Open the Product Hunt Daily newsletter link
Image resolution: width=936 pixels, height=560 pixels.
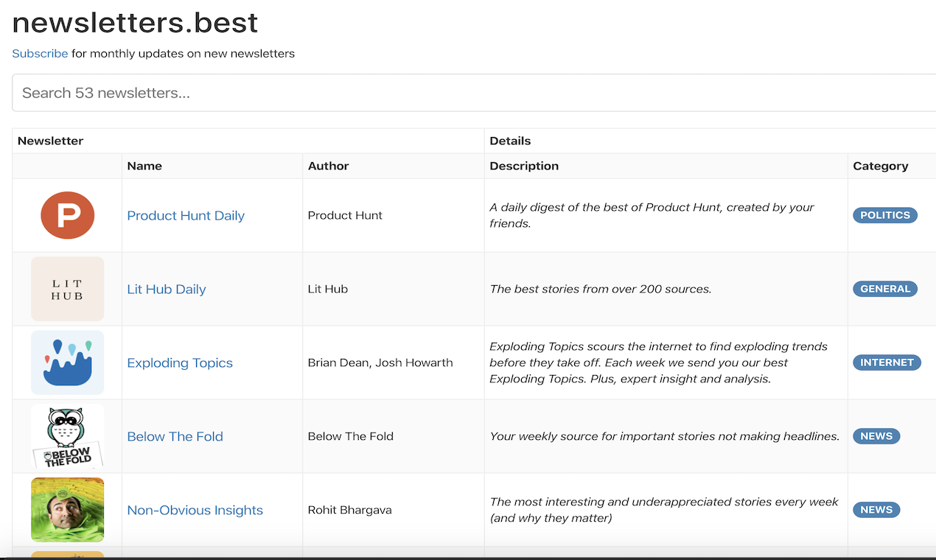186,215
